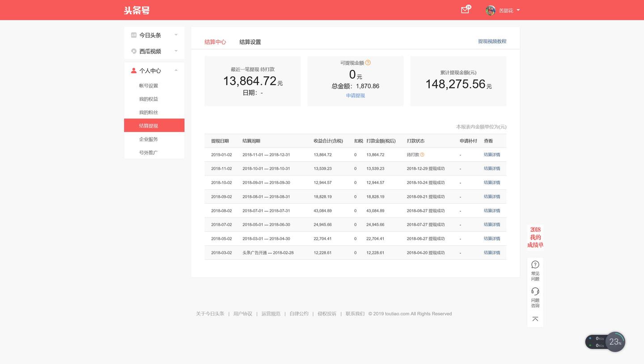Click the back-to-top arrow icon
The height and width of the screenshot is (364, 644).
pyautogui.click(x=535, y=319)
